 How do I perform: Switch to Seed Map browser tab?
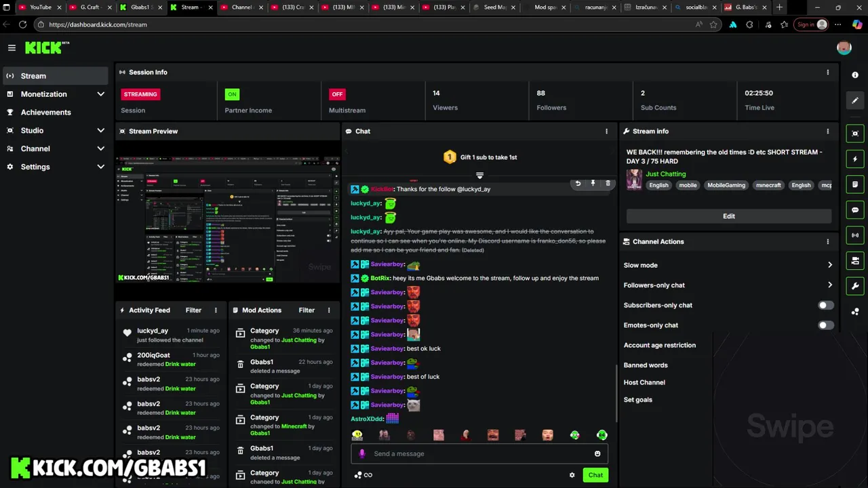[x=494, y=7]
